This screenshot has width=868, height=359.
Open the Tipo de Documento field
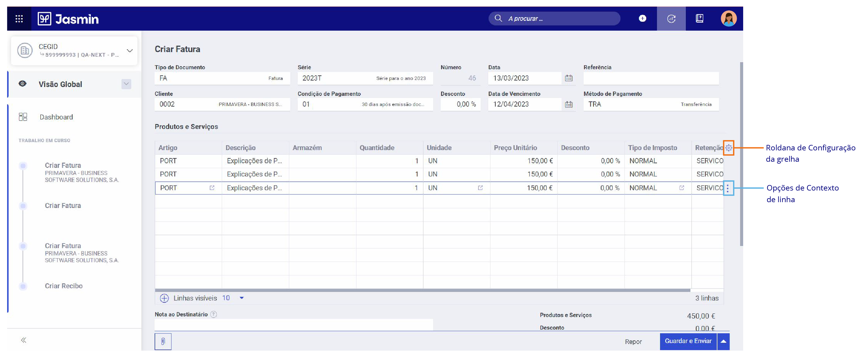222,78
